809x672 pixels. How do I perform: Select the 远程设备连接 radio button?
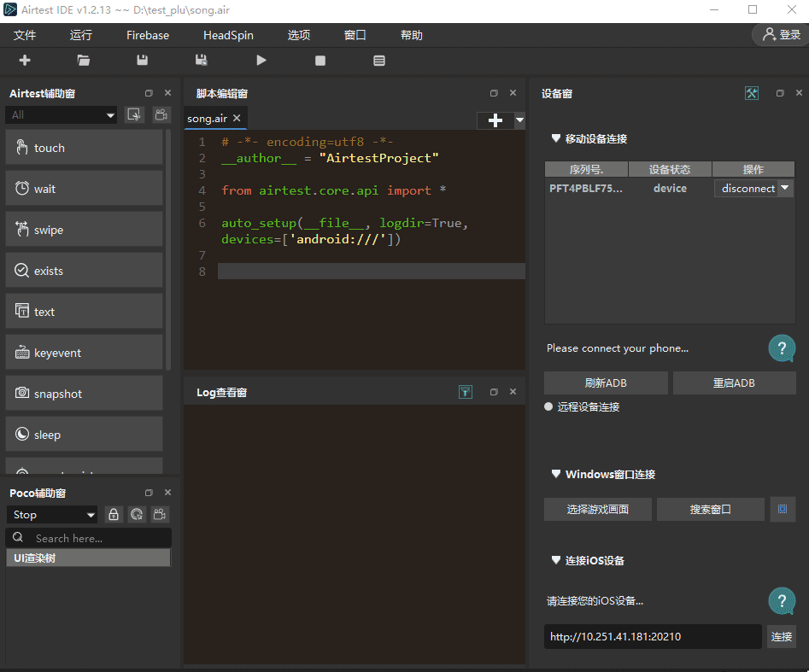549,407
